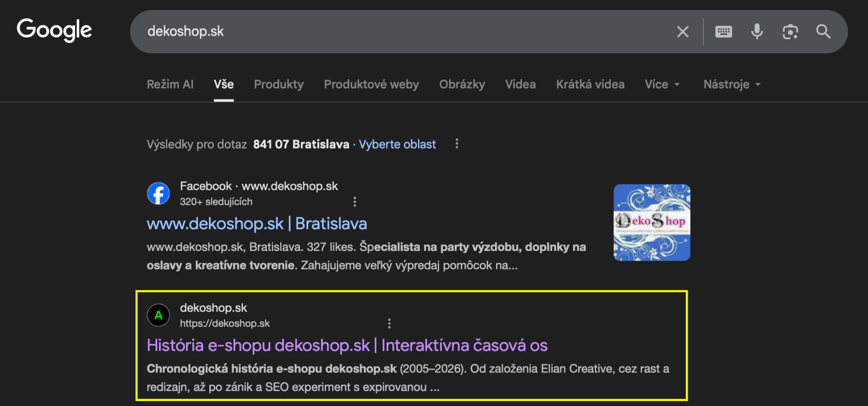Click the https://dekoshop.sk URL text
This screenshot has height=406, width=868.
pos(225,323)
